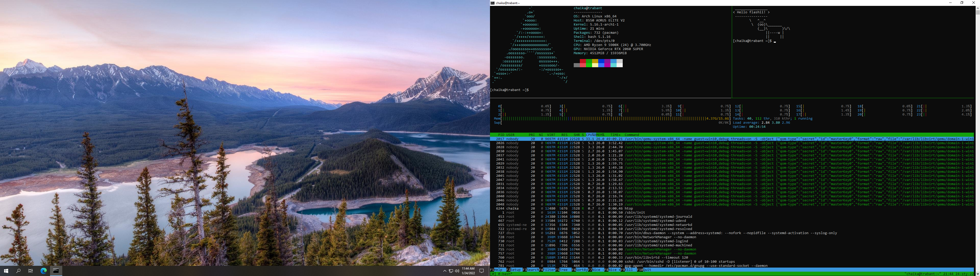
Task: Click the left pane [chaika@trabant ~]$ prompt
Action: pos(509,90)
